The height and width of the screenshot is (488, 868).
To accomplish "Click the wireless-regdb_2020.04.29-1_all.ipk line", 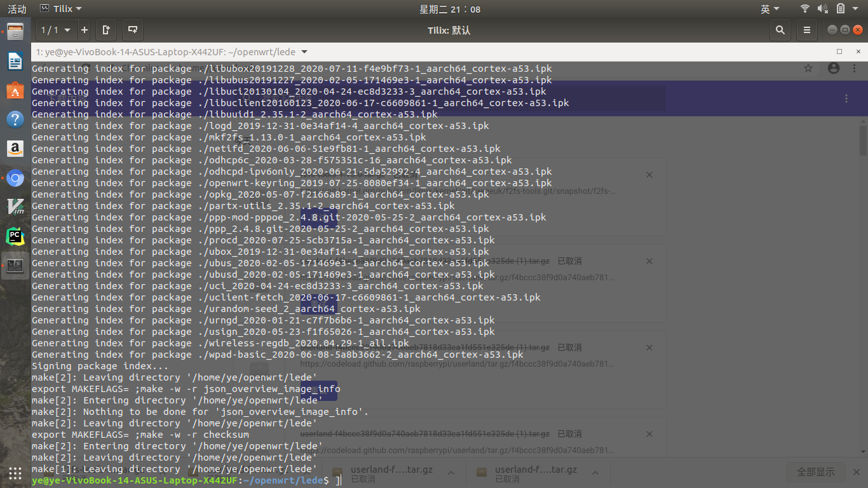I will point(220,343).
